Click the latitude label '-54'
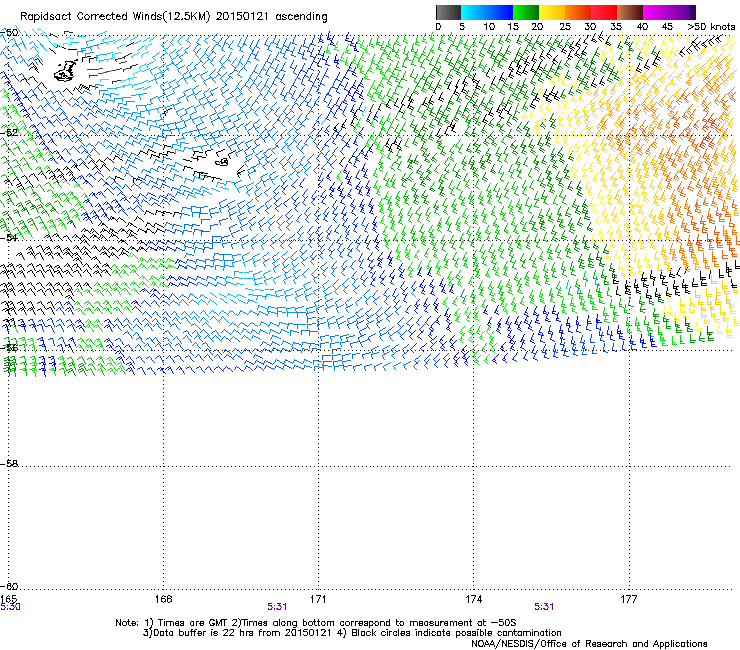The width and height of the screenshot is (740, 650). [x=9, y=237]
